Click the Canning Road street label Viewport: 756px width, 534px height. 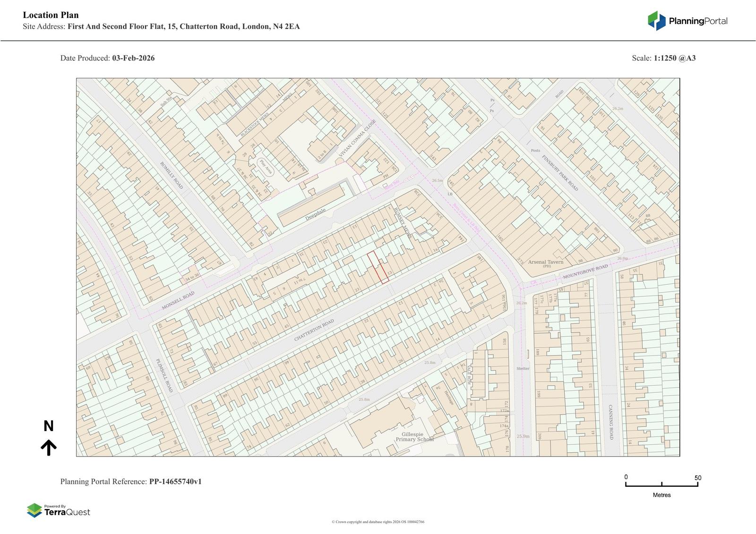(610, 422)
